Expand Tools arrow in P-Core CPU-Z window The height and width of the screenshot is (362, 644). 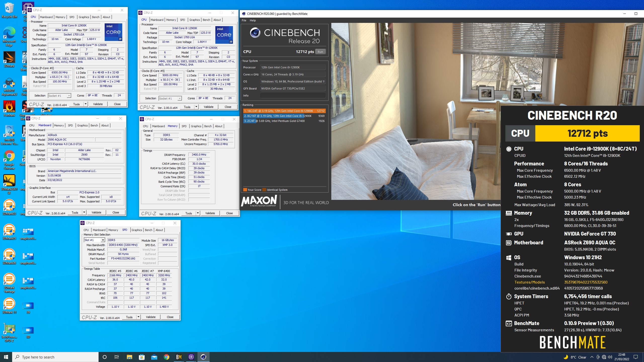click(x=86, y=104)
